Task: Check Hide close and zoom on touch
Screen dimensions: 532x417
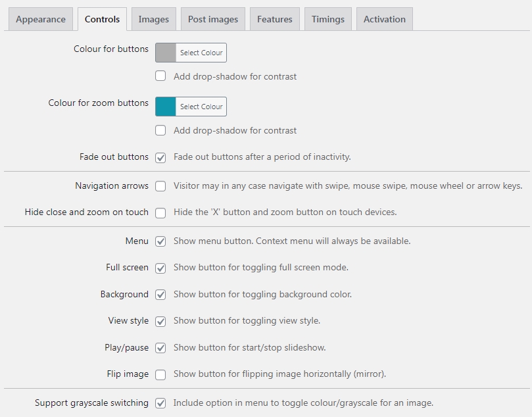Action: point(160,212)
